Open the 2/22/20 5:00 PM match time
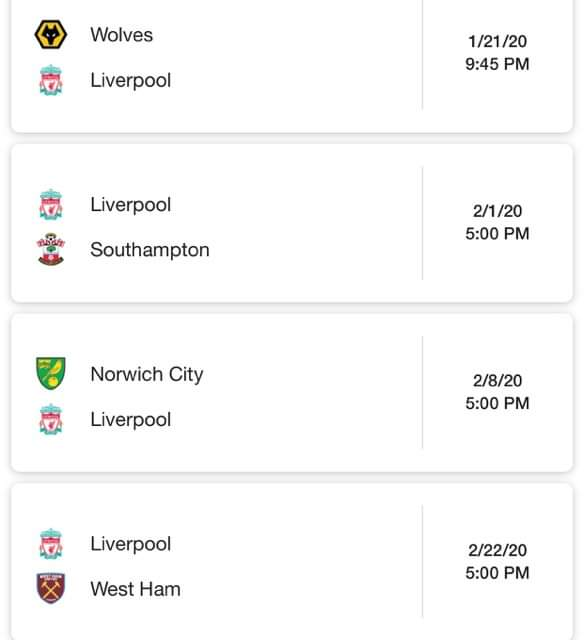Screen dimensions: 584x640 (497, 562)
